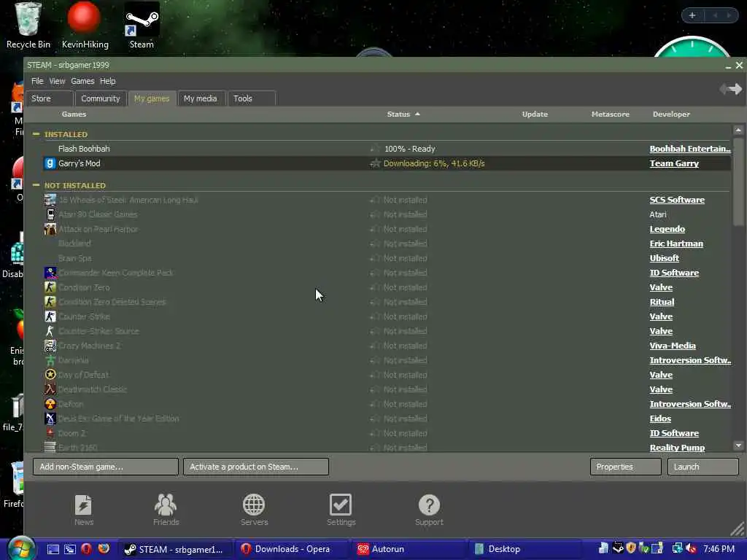The image size is (747, 560).
Task: Click the Defcon radiation icon
Action: [50, 404]
